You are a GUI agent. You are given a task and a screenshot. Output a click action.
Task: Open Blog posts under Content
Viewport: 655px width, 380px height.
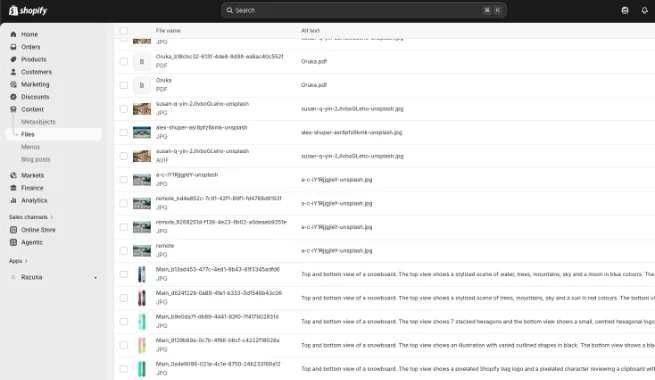point(36,160)
